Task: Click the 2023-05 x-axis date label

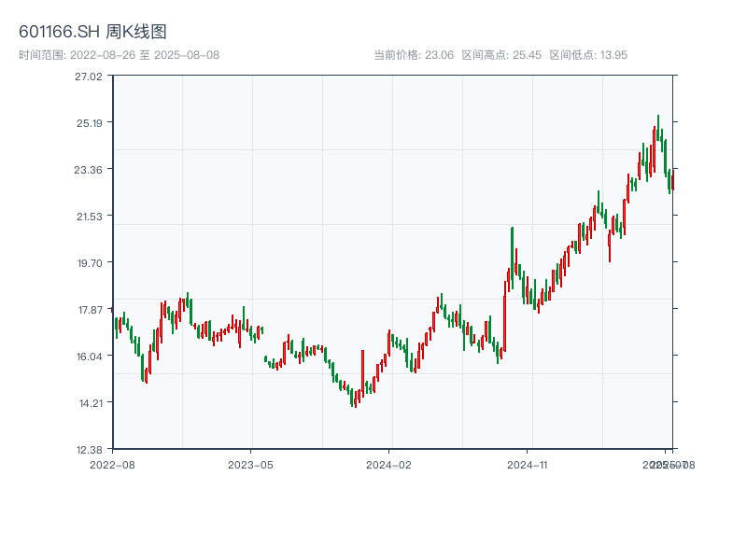Action: coord(251,464)
